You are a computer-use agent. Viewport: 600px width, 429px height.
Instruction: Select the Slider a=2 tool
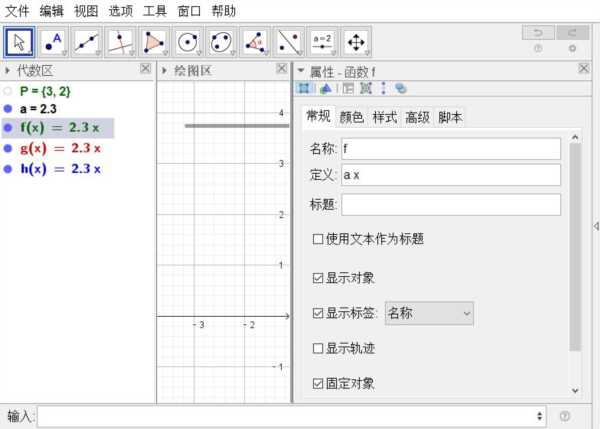(323, 42)
